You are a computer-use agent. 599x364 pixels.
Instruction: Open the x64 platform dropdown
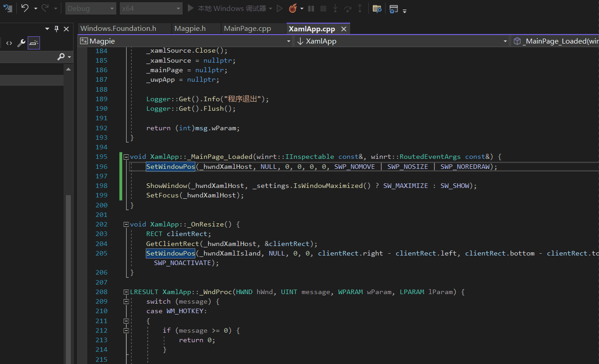pyautogui.click(x=151, y=9)
